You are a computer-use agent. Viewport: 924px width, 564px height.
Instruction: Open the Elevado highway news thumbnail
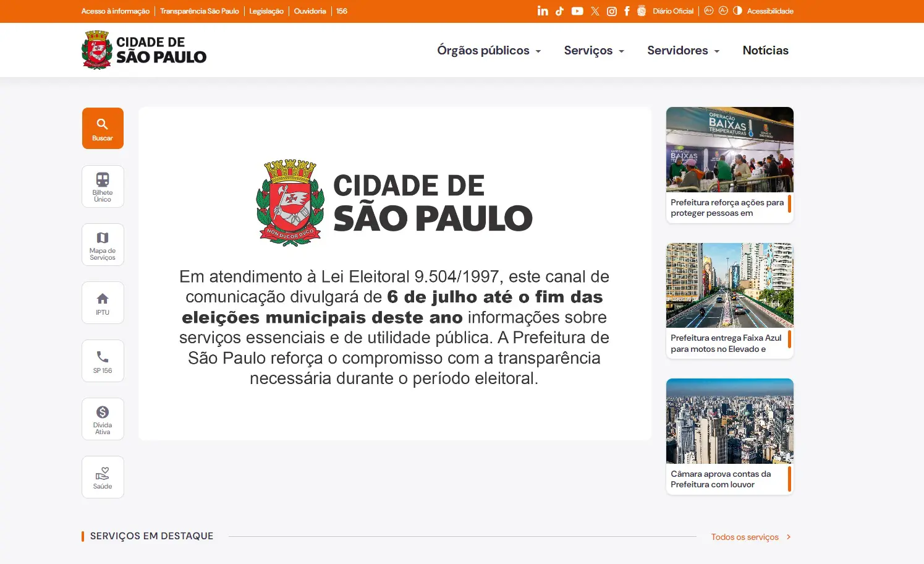click(x=730, y=285)
